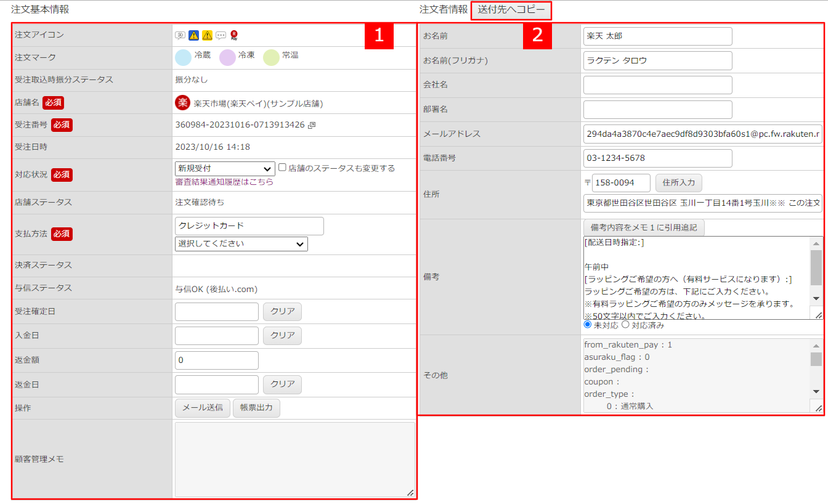Screen dimensions: 828x504
Task: Click クリア next to 入金日
Action: point(283,336)
